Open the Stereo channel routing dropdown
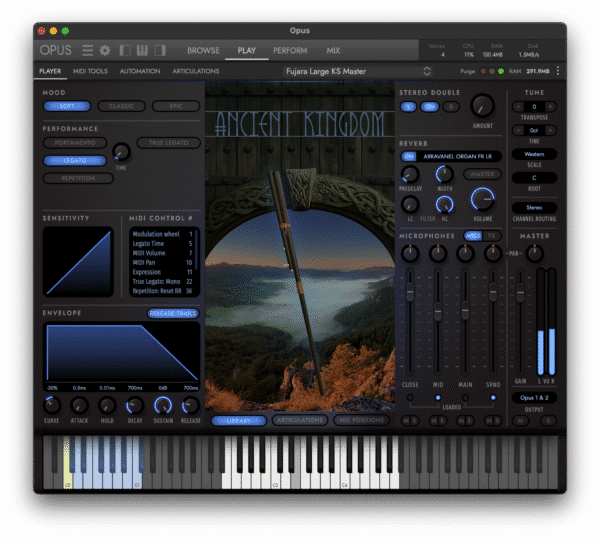Screen dimensions: 600x538 point(534,208)
